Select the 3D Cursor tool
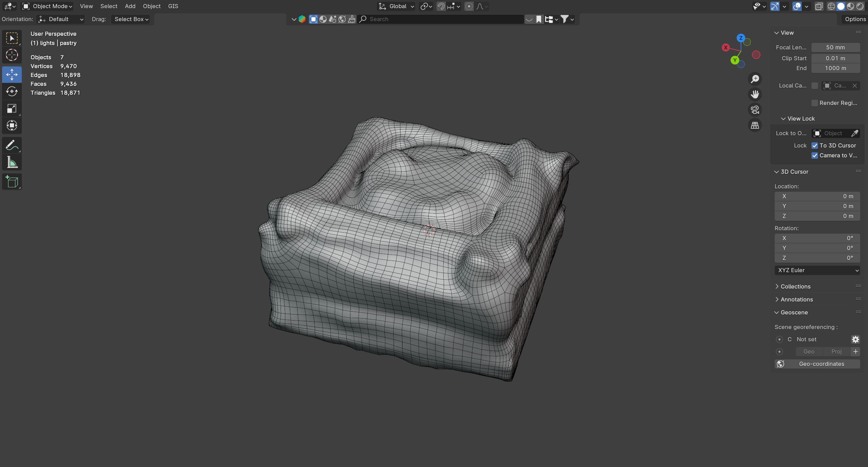Screen dimensions: 868x467 pyautogui.click(x=12, y=55)
